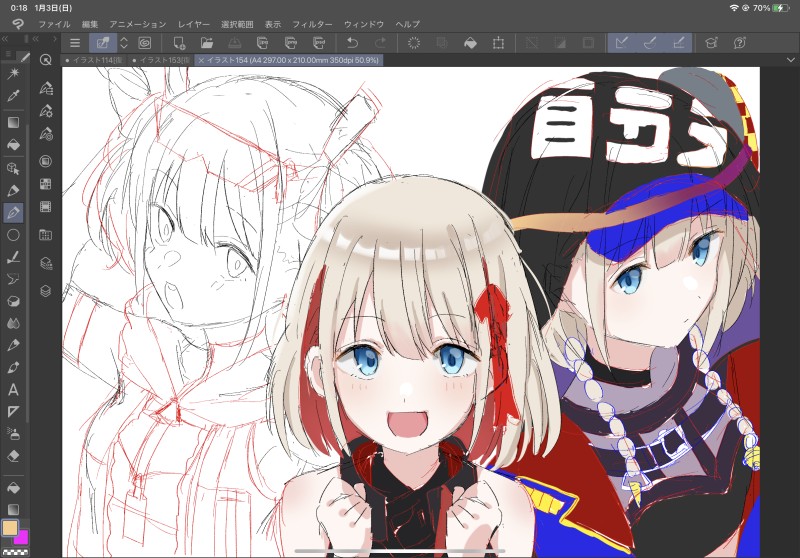Viewport: 800px width, 558px height.
Task: Select the Eraser tool
Action: coord(13,456)
